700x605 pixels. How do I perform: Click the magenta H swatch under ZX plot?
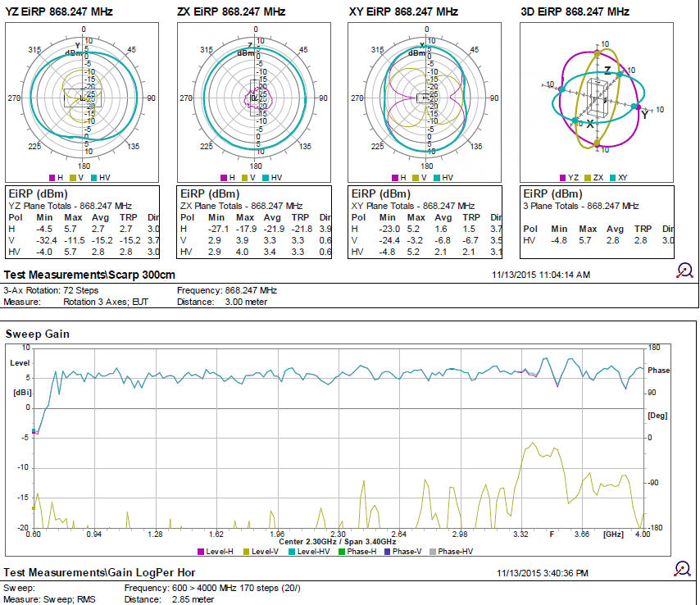224,178
